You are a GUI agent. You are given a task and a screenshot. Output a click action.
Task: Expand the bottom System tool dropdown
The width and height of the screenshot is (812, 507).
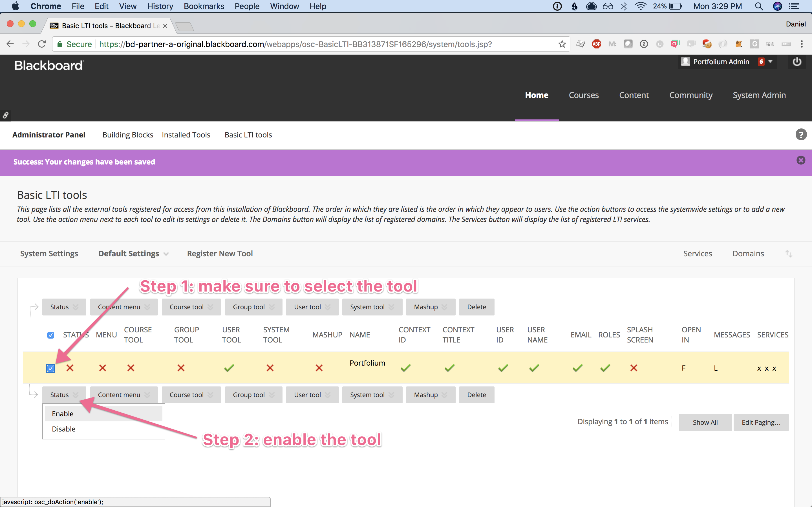[372, 395]
